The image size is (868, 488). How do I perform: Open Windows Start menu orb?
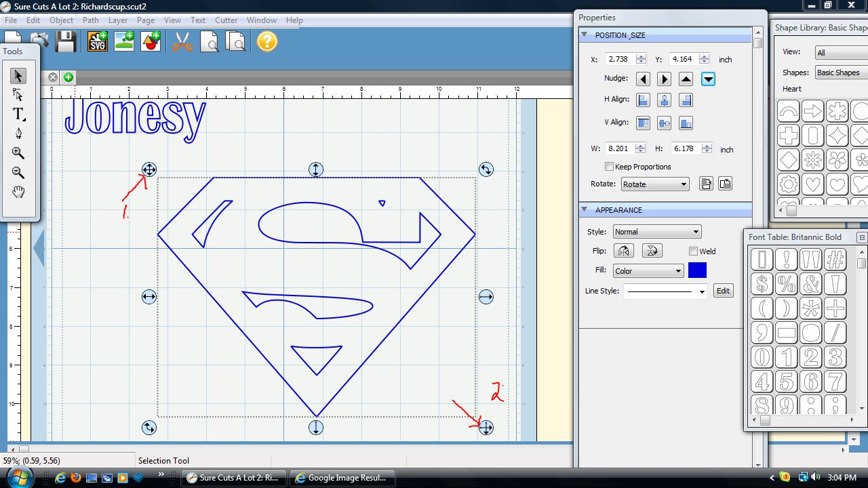[18, 477]
